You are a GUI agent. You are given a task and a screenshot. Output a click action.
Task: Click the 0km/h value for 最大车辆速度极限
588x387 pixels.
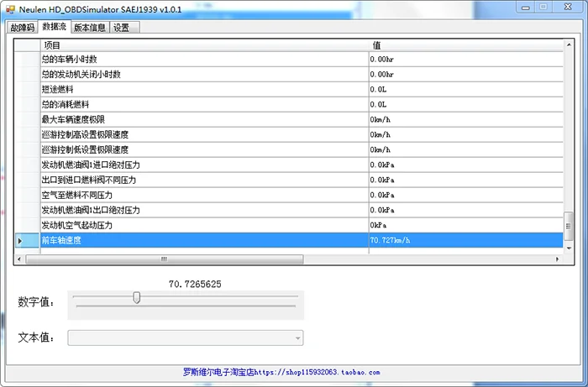click(x=466, y=119)
